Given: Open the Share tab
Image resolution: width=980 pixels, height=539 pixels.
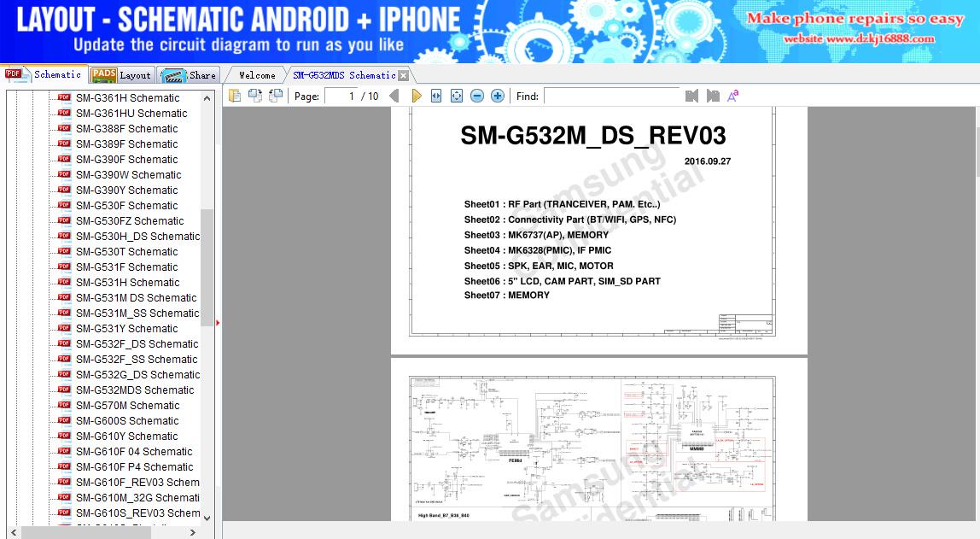Looking at the screenshot, I should coord(189,75).
